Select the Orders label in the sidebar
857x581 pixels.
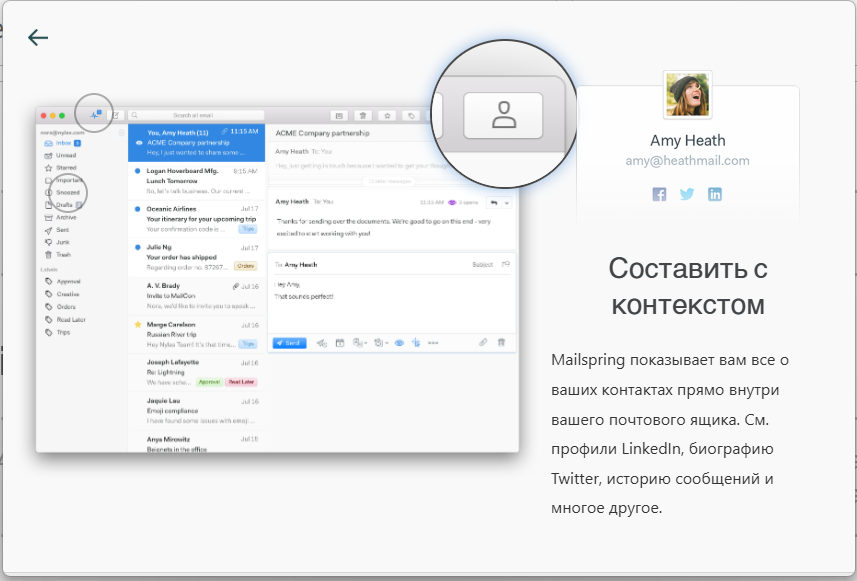(x=61, y=307)
